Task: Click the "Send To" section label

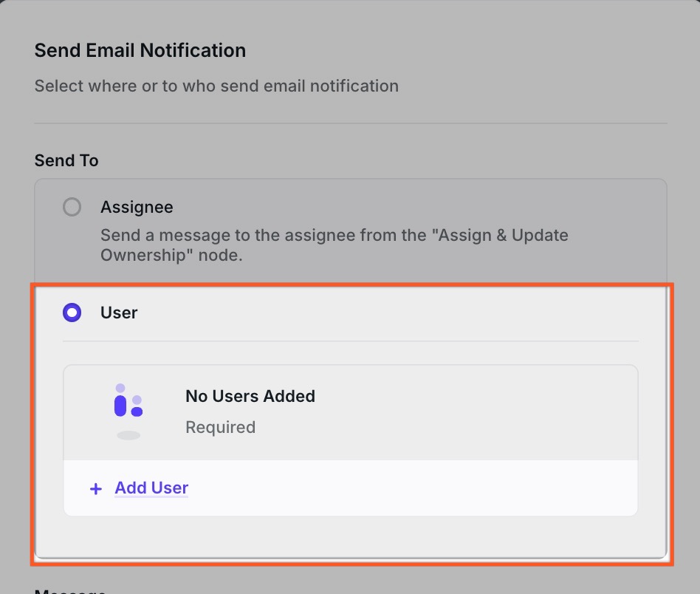Action: (x=66, y=160)
